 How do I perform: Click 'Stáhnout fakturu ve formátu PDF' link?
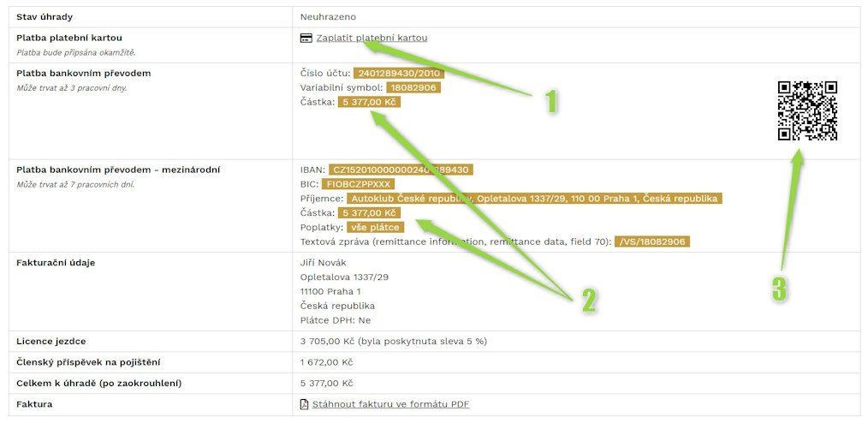click(x=390, y=404)
